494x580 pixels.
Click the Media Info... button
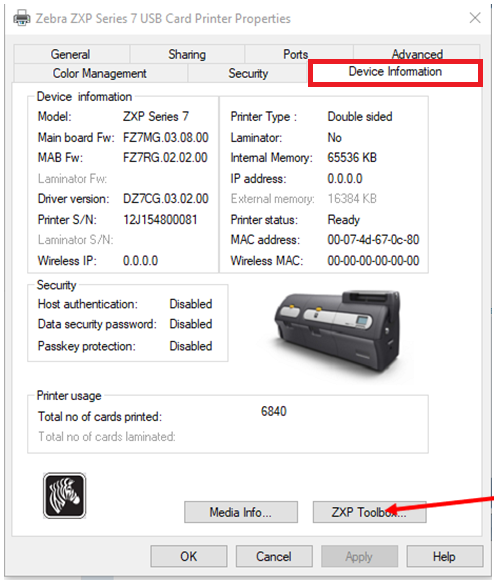[x=241, y=512]
